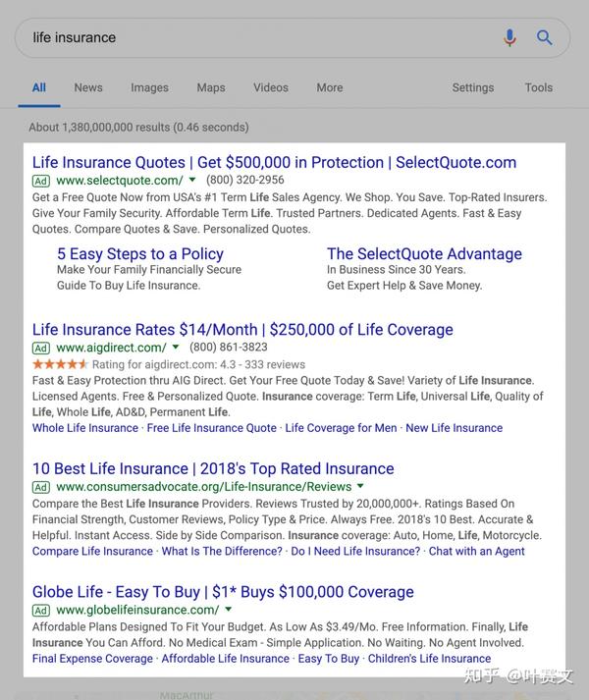The width and height of the screenshot is (589, 700).
Task: Open Compare Life Insurance sitelink
Action: [x=92, y=551]
